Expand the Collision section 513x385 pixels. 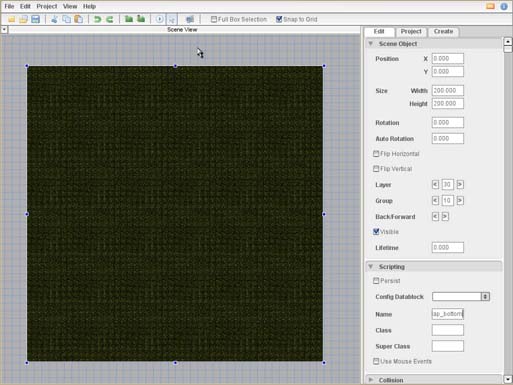coord(371,380)
